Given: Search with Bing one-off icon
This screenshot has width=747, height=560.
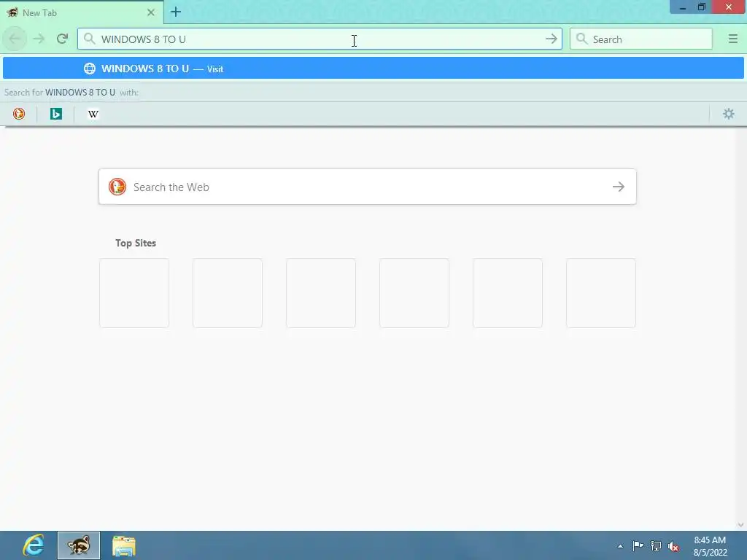Looking at the screenshot, I should (x=56, y=114).
